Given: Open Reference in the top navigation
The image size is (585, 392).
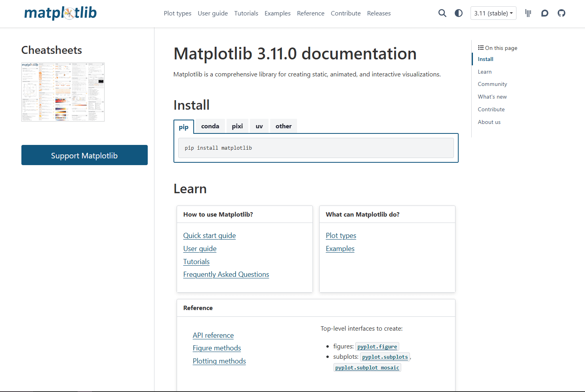Looking at the screenshot, I should click(311, 13).
